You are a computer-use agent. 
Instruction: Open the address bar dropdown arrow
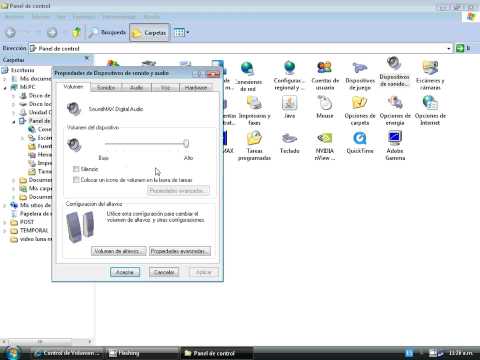coord(449,48)
